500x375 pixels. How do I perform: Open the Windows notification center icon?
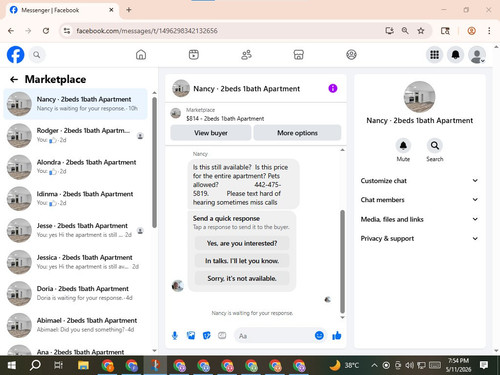pyautogui.click(x=484, y=365)
